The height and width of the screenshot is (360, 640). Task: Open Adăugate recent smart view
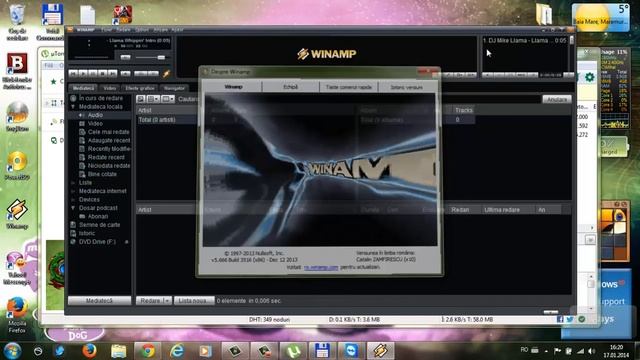tap(109, 140)
